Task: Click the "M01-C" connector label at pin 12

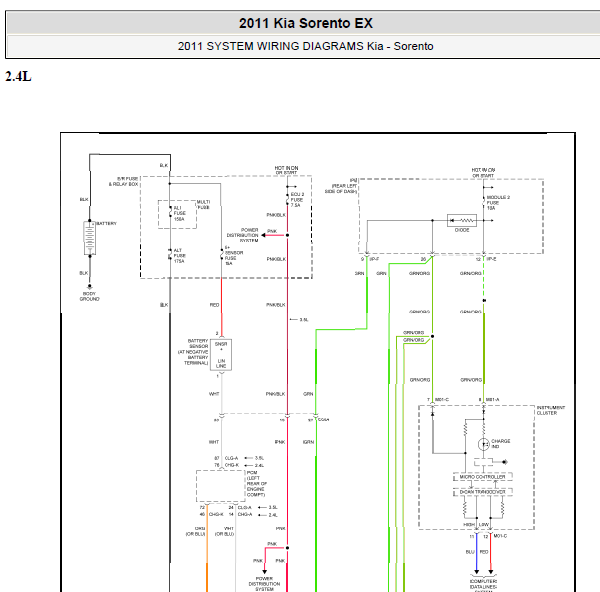Action: 500,536
